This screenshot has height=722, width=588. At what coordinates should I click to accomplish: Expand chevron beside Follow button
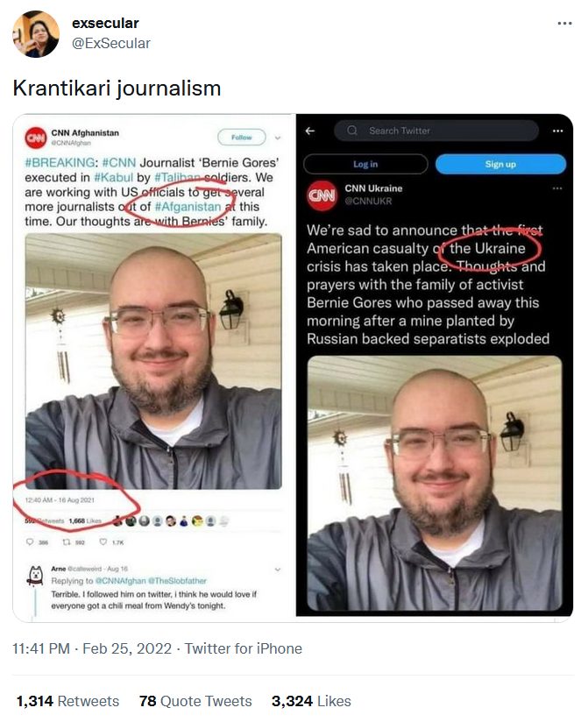click(278, 138)
